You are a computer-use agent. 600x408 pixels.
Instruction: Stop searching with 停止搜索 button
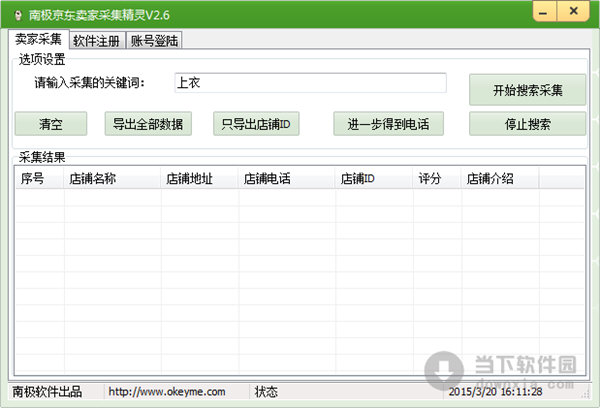click(527, 124)
